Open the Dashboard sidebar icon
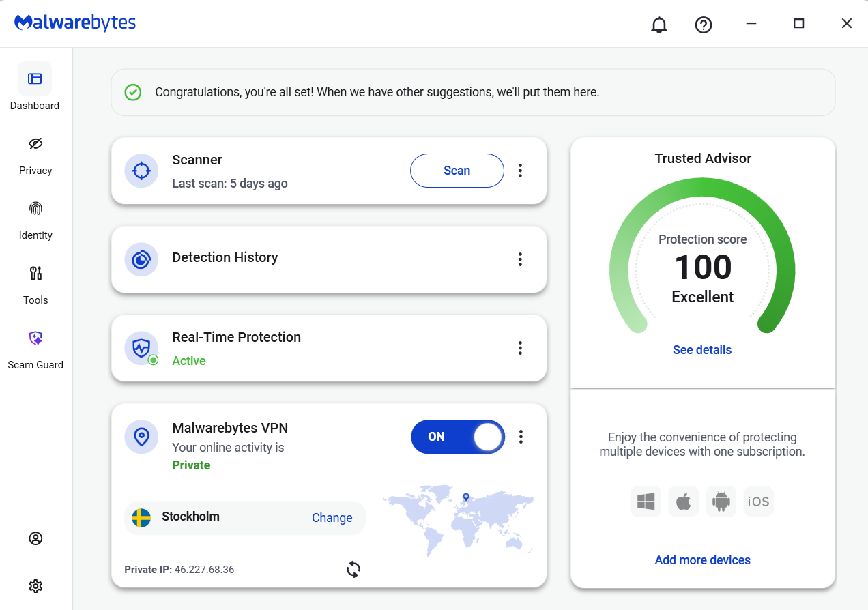 35,78
